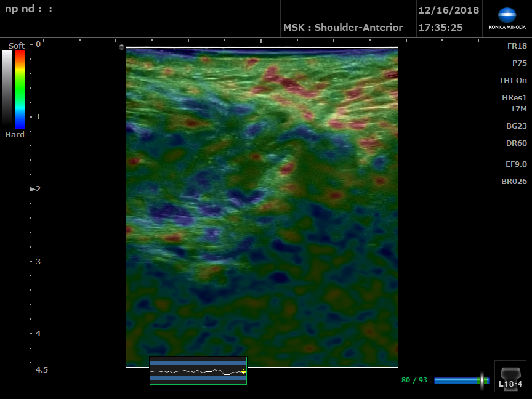Screen dimensions: 532x399
Task: Click the strain pressure graph indicator
Action: pyautogui.click(x=198, y=371)
